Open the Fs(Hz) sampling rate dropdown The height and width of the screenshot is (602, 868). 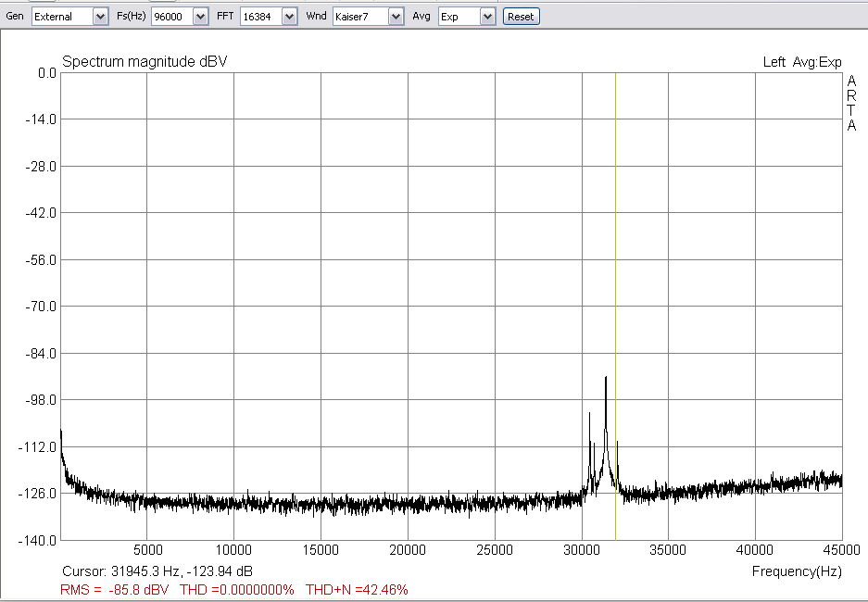[180, 17]
